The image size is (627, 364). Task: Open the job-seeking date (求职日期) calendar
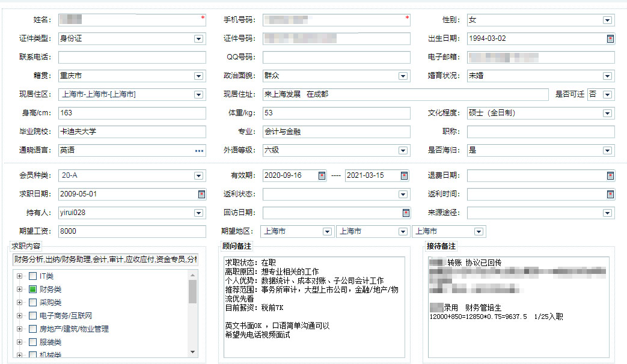coord(201,194)
